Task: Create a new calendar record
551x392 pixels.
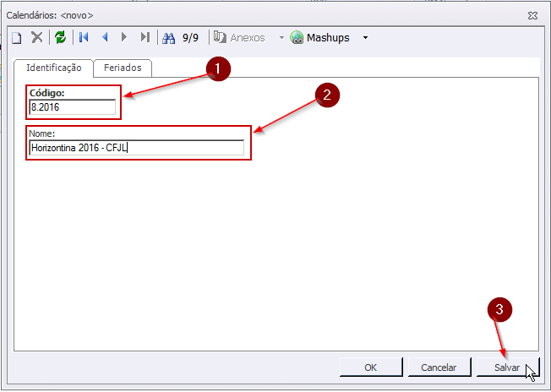Action: click(x=16, y=38)
